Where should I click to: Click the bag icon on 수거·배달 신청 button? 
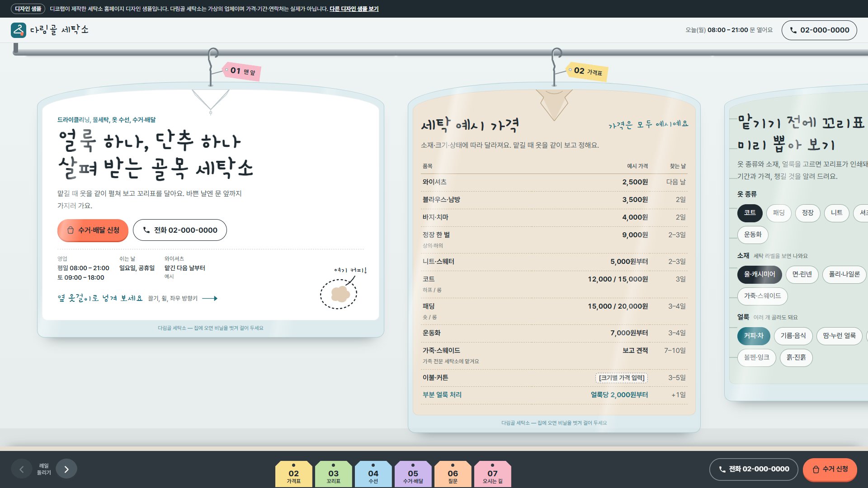tap(71, 230)
